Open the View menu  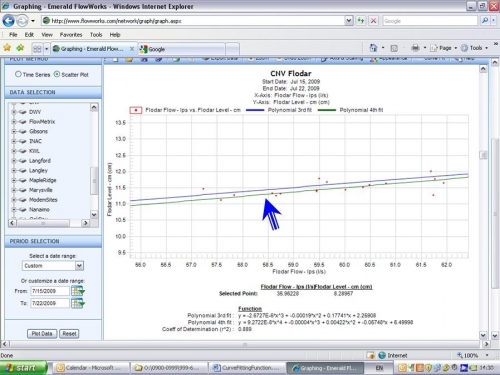coord(47,35)
